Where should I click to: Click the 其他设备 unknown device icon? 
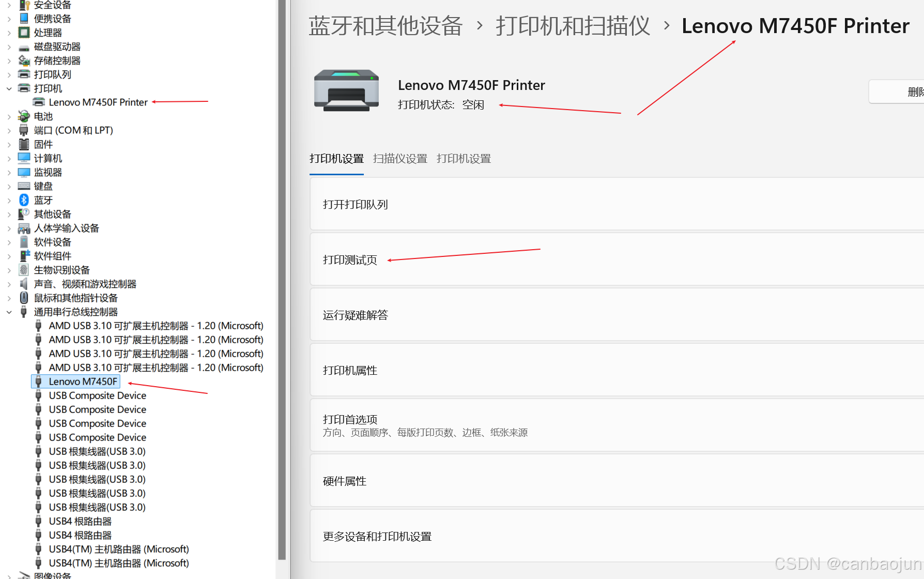coord(24,214)
